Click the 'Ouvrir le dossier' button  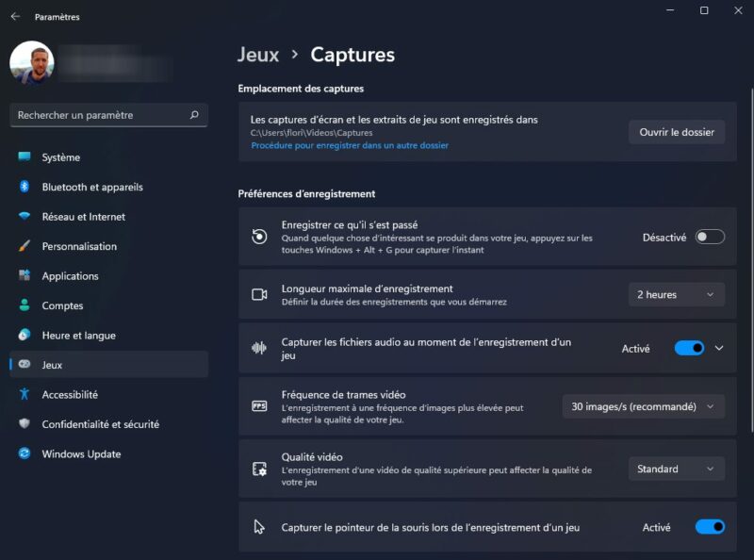pos(676,132)
